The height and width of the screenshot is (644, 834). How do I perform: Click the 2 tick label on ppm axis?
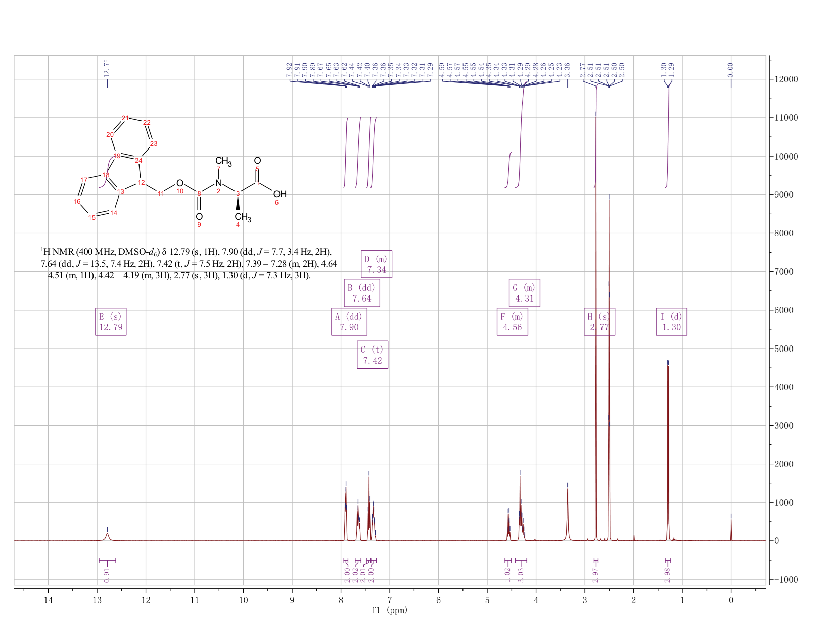pyautogui.click(x=633, y=600)
